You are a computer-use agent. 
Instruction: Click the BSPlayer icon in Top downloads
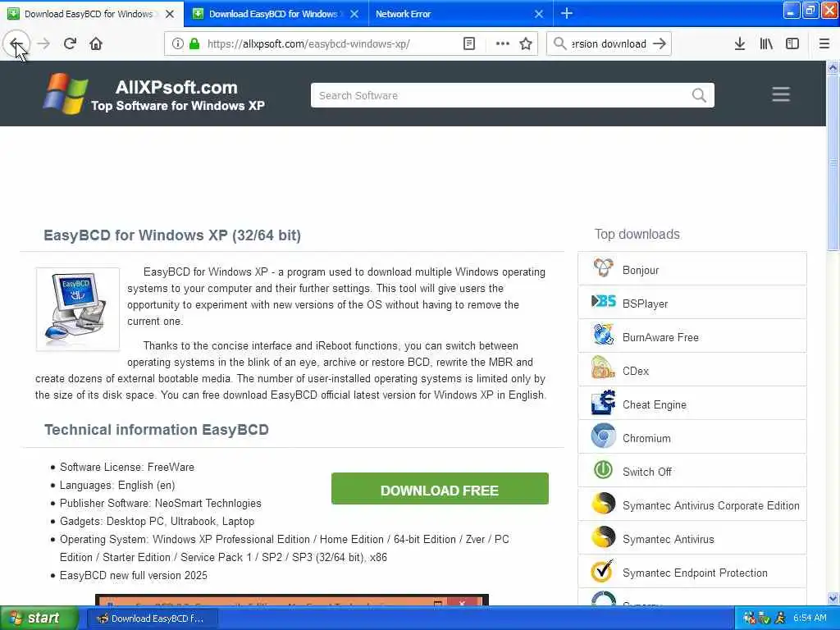coord(603,302)
